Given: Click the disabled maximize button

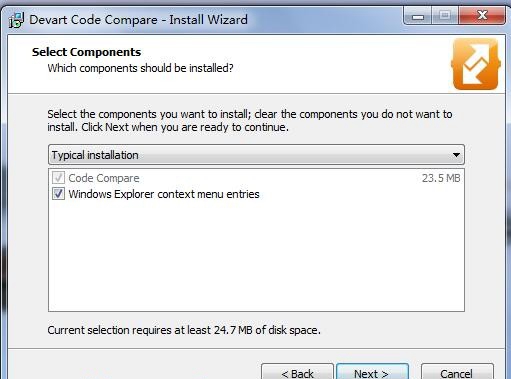Looking at the screenshot, I should coord(445,15).
